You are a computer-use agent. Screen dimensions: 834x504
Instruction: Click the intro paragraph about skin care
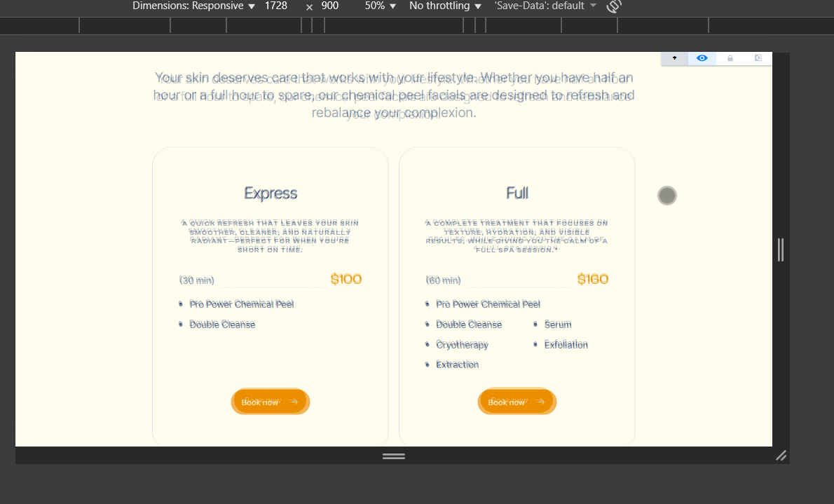tap(394, 95)
